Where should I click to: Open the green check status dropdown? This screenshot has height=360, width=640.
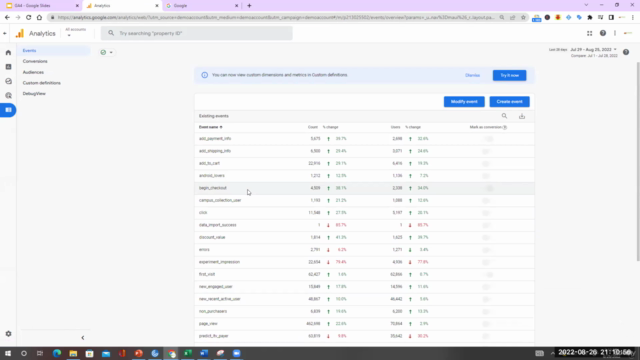point(107,52)
